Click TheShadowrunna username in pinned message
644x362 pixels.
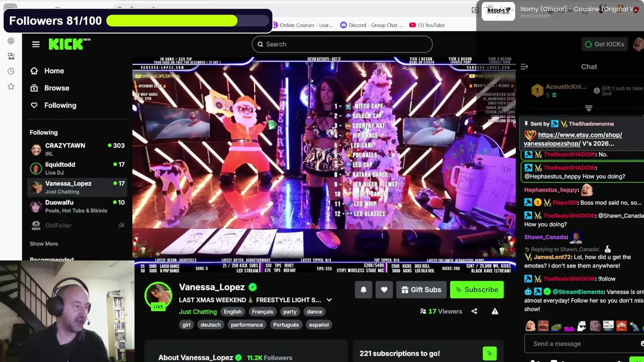(591, 124)
